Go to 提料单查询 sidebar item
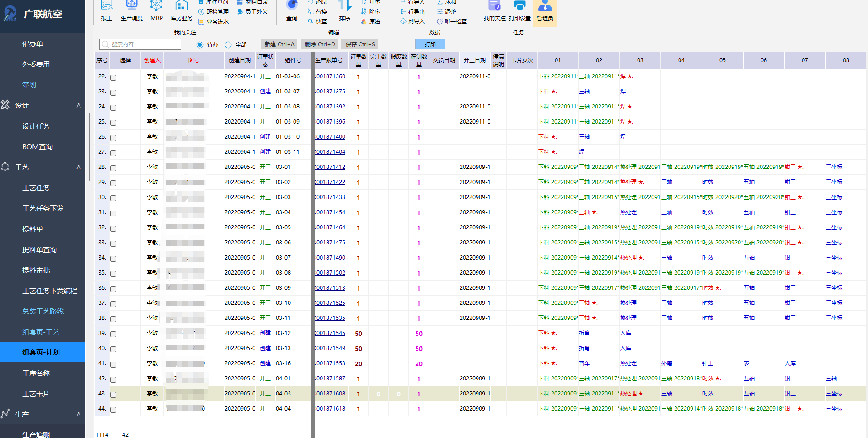The image size is (868, 438). tap(39, 249)
